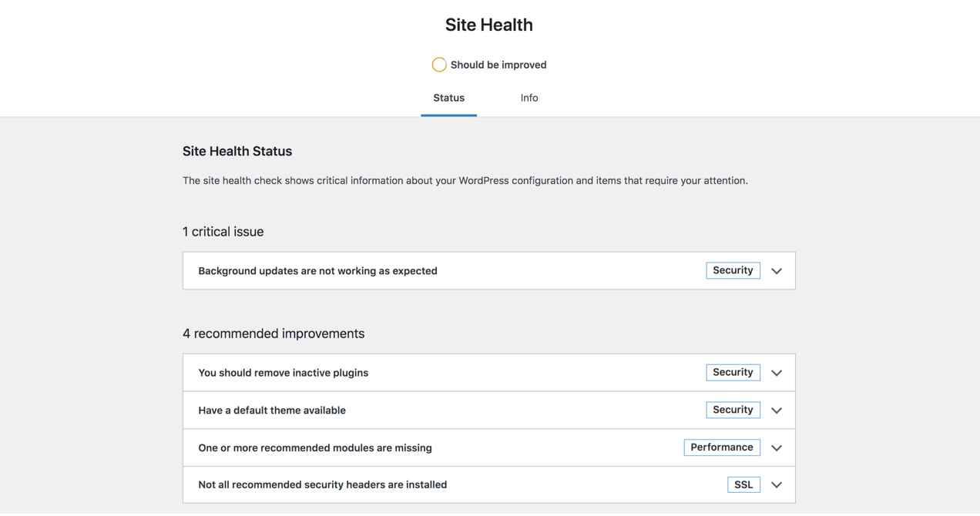Toggle "recommended security headers" section open
This screenshot has width=980, height=516.
[x=322, y=485]
